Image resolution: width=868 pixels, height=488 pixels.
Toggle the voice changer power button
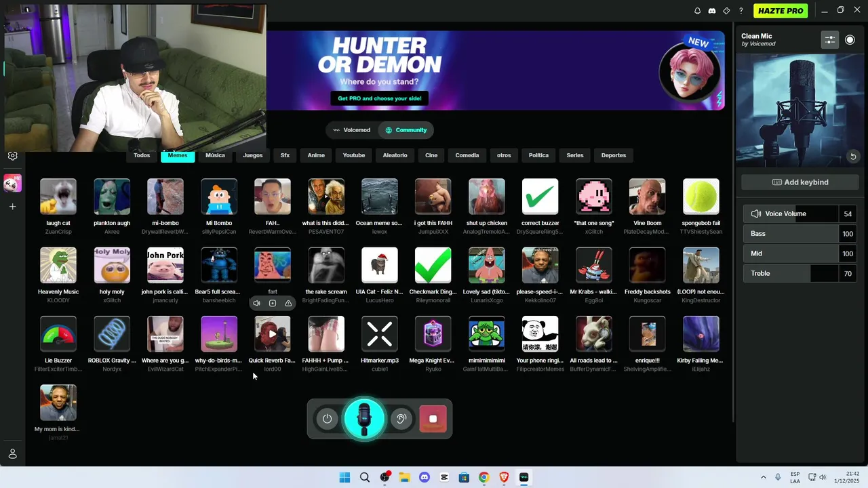327,419
